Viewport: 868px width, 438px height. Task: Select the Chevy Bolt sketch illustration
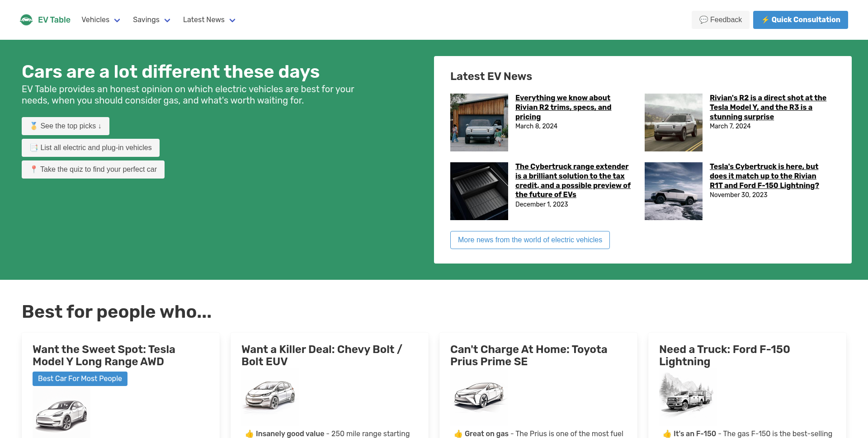click(270, 395)
